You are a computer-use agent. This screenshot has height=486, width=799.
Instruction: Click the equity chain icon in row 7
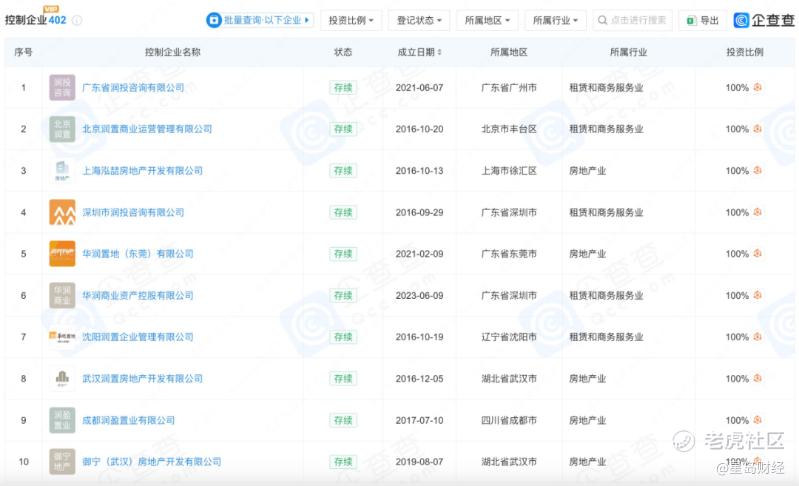pyautogui.click(x=758, y=337)
